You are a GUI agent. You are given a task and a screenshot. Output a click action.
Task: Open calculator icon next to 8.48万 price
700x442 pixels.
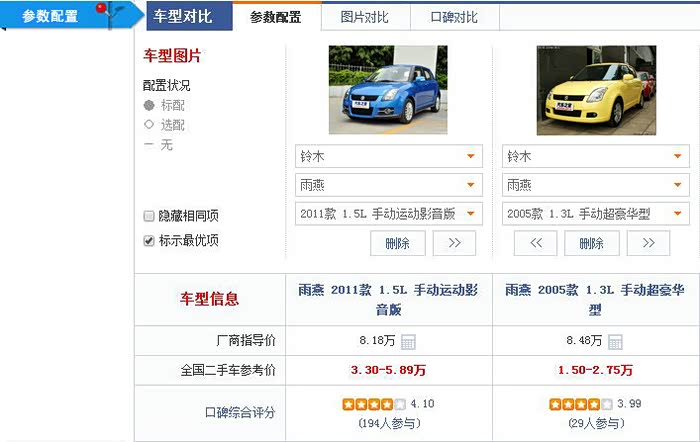(615, 342)
